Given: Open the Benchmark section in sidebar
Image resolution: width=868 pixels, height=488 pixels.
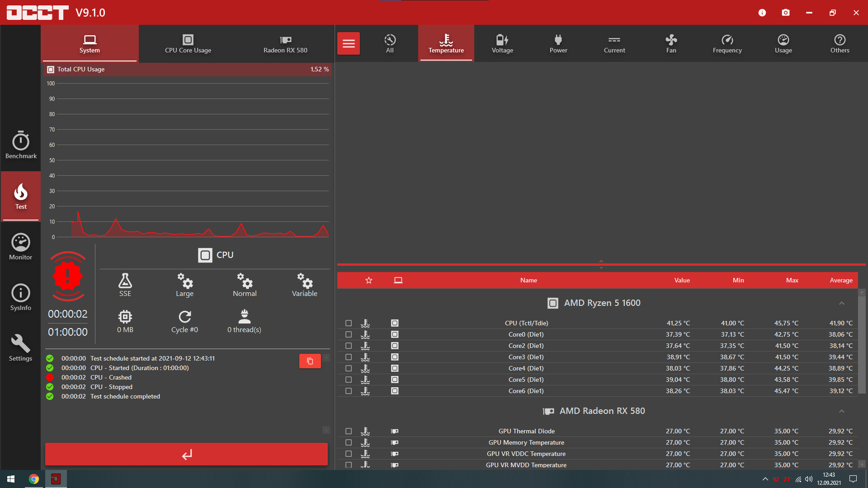Looking at the screenshot, I should click(21, 145).
